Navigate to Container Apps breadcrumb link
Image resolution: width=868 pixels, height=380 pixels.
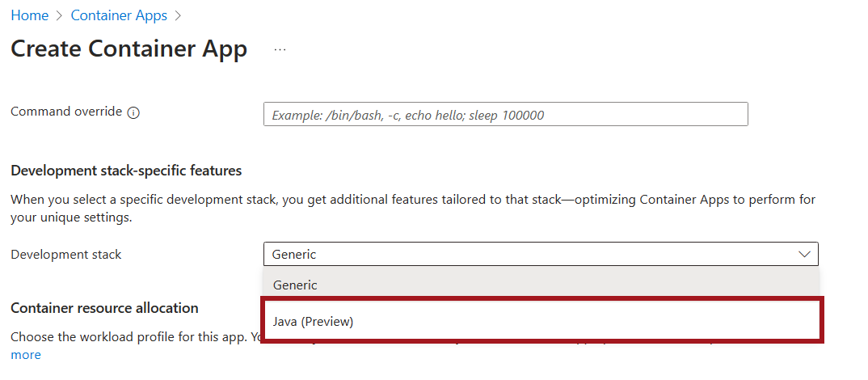119,15
